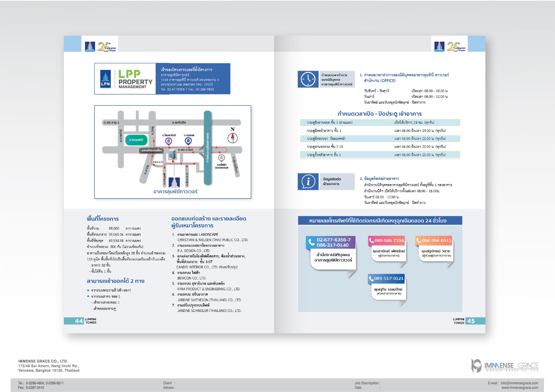Click the 26th anniversary logo on left page
Viewport: 555px width, 392px height.
click(x=106, y=46)
